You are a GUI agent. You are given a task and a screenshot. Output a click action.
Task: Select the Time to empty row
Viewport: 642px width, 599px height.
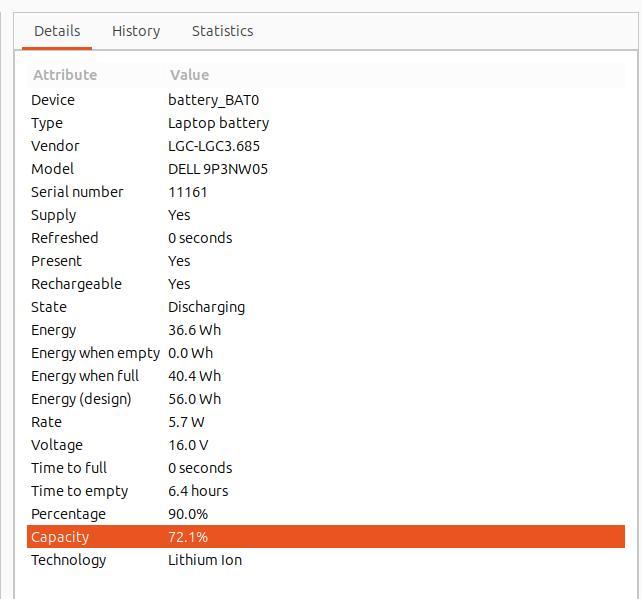pyautogui.click(x=326, y=491)
